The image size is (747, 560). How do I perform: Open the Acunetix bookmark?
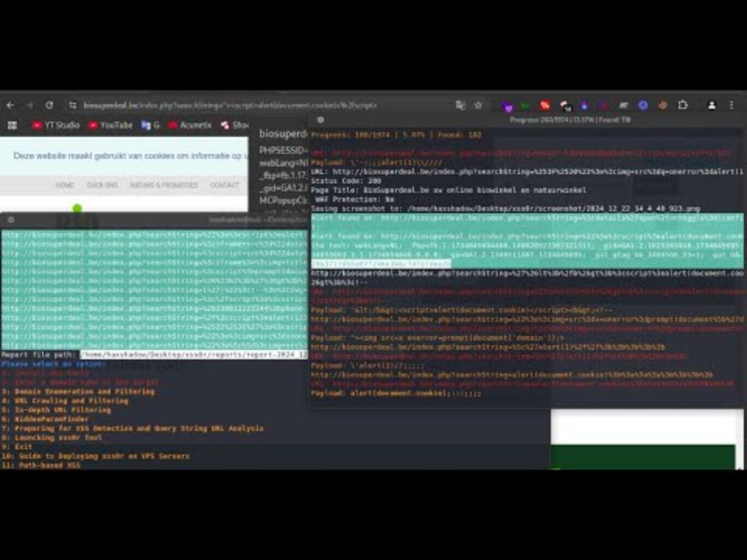point(190,125)
